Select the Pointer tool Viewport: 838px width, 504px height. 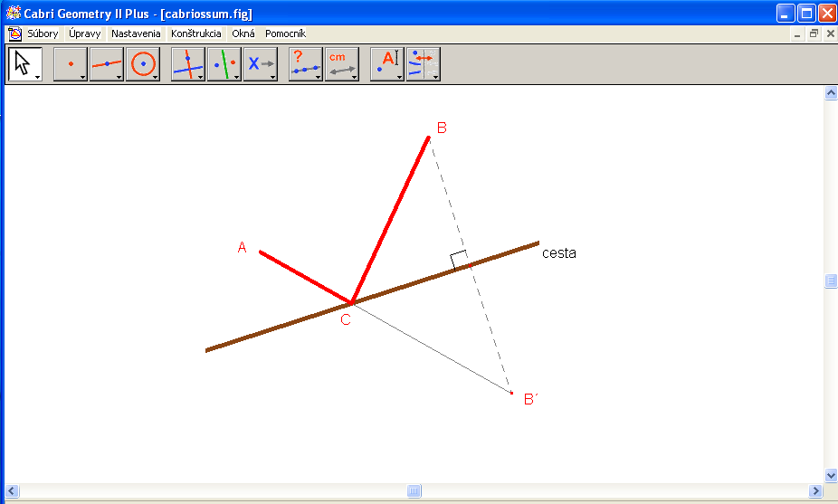24,63
